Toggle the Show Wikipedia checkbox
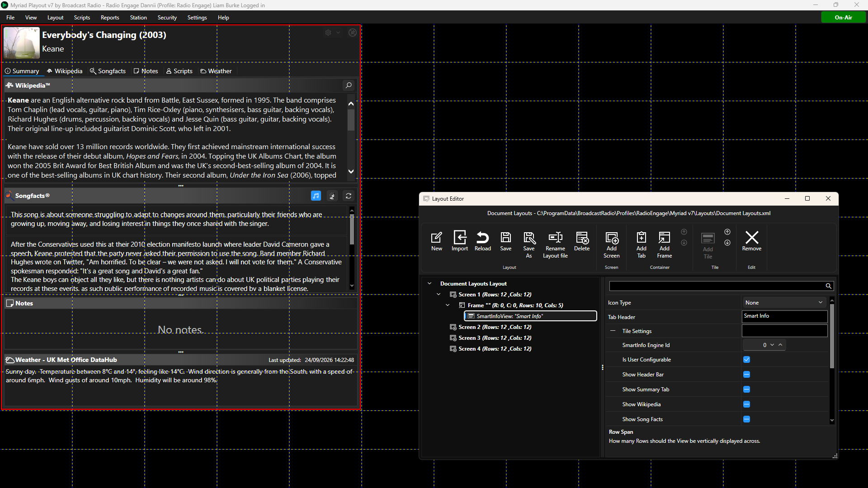The height and width of the screenshot is (488, 868). tap(746, 404)
